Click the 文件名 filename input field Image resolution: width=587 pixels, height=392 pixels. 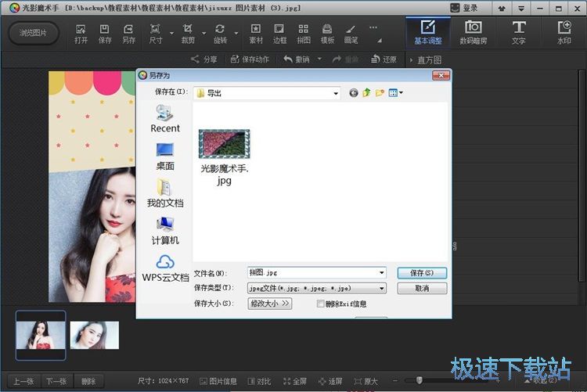tap(316, 272)
